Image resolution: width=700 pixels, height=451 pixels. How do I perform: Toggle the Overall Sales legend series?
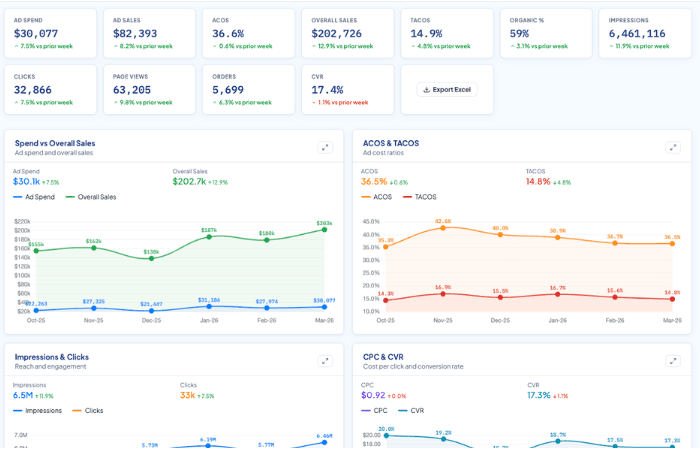click(91, 197)
